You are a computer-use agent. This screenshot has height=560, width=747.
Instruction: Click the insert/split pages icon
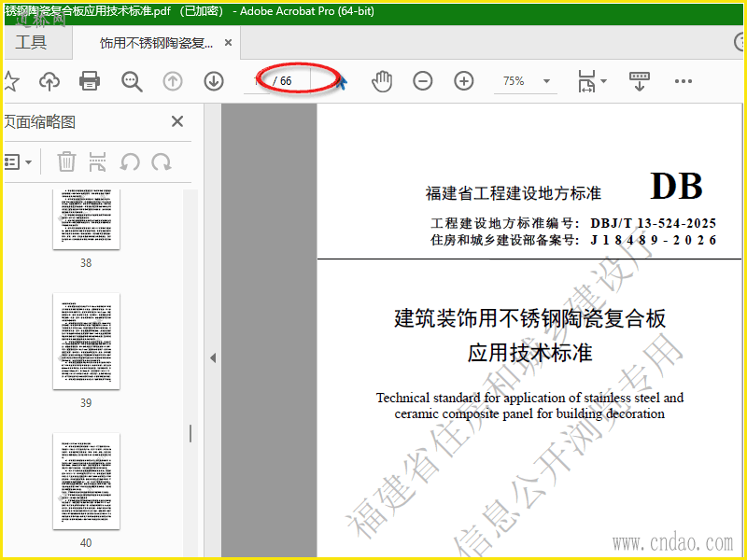98,161
